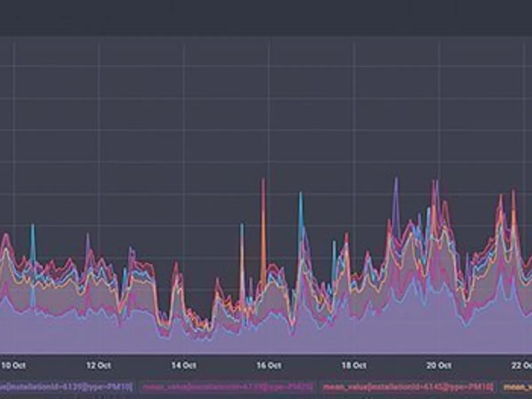
Task: Toggle the purple installationId=6139 PM10 legend series
Action: pos(66,387)
